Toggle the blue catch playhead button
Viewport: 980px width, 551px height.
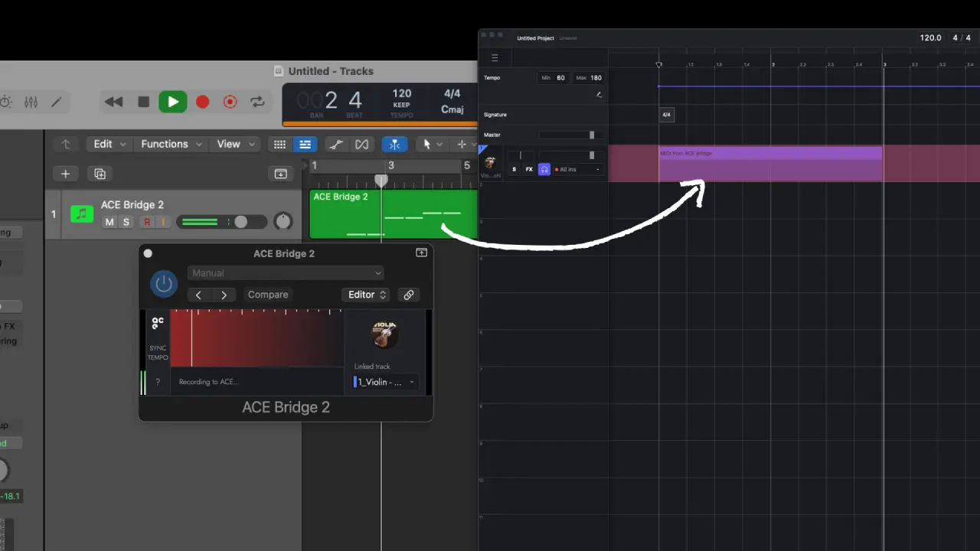coord(395,144)
